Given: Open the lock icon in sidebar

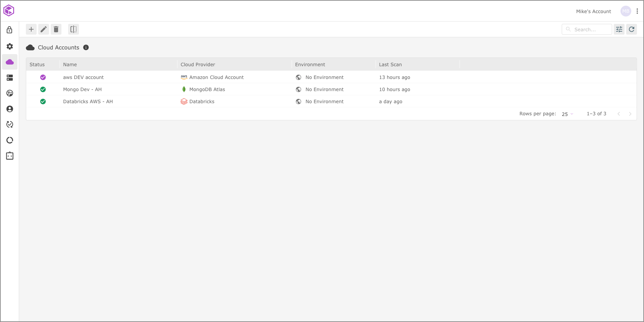Looking at the screenshot, I should (10, 30).
